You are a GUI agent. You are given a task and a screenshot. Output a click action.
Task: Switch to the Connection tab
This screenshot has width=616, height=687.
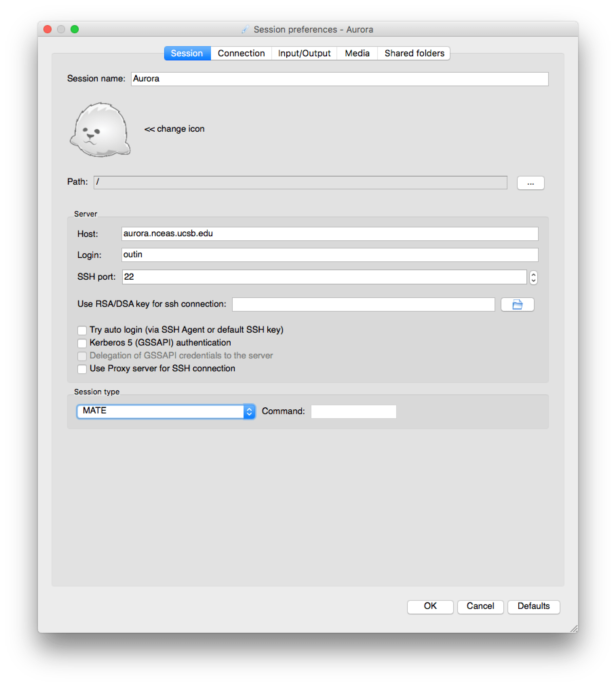click(x=241, y=53)
